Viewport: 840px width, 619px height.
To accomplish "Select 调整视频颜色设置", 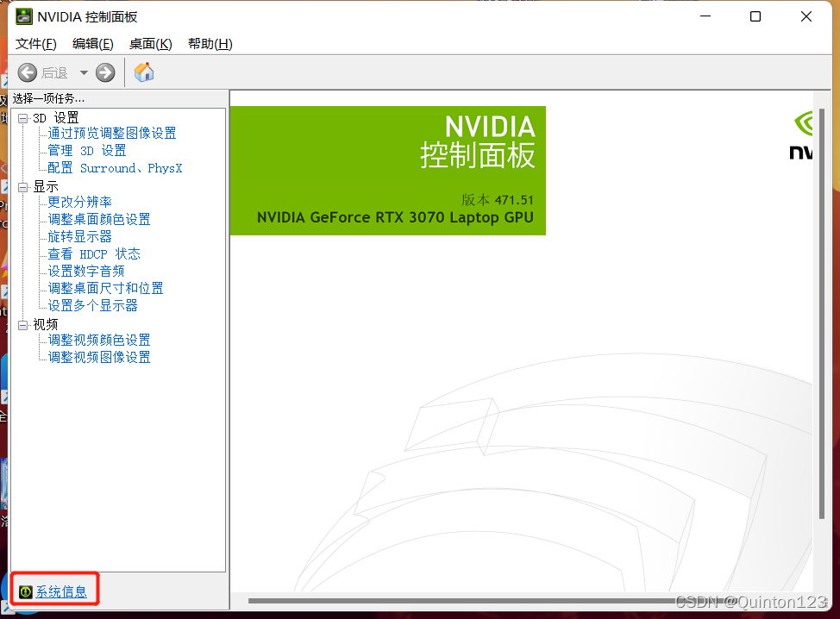I will (99, 340).
